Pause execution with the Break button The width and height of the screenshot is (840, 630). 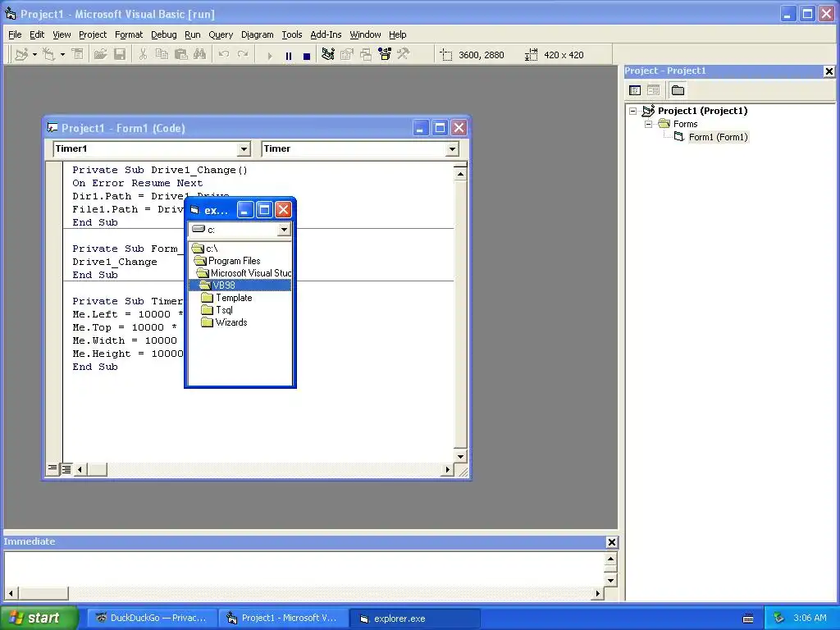click(288, 55)
